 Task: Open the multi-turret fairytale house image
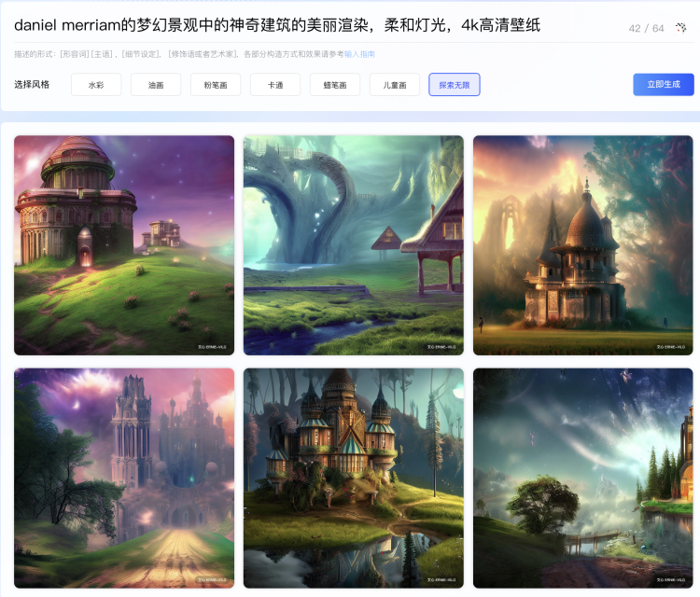[354, 478]
